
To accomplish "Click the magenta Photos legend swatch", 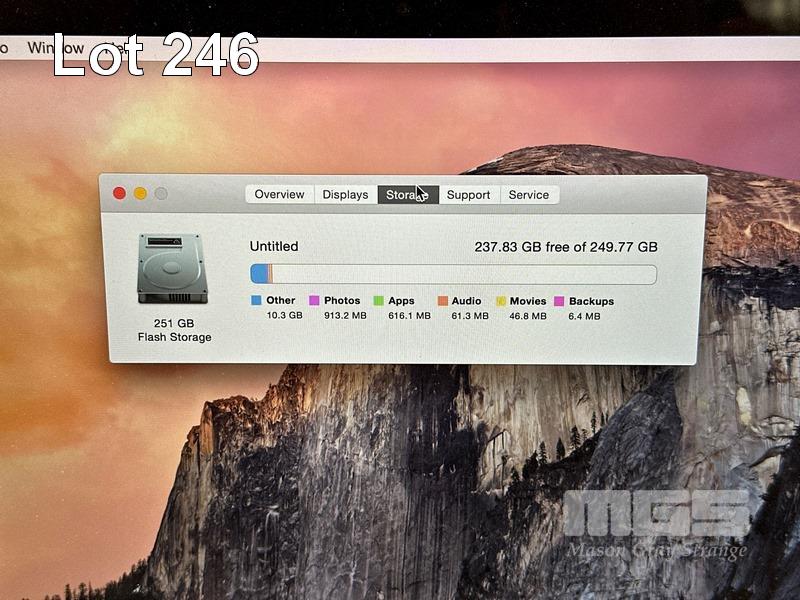I will [314, 300].
